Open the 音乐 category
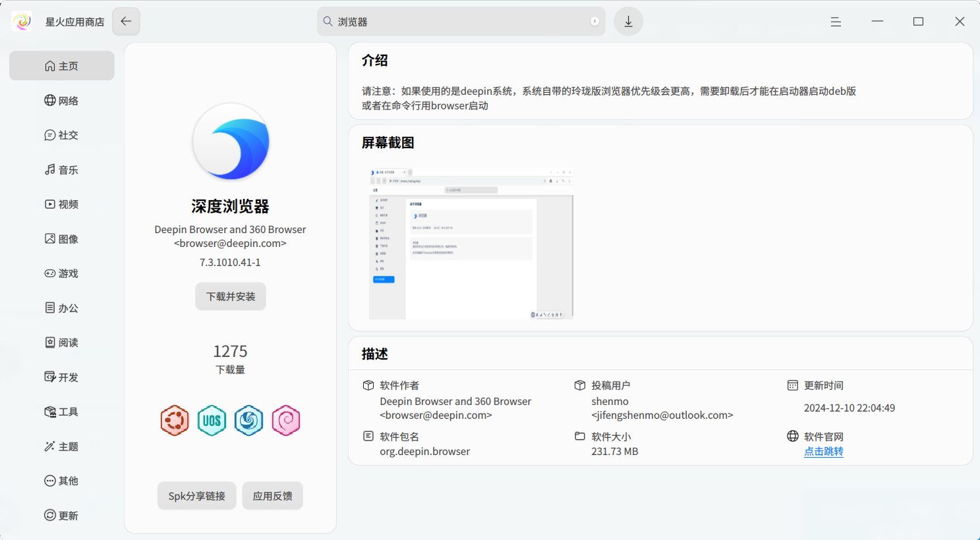The width and height of the screenshot is (980, 540). point(61,170)
